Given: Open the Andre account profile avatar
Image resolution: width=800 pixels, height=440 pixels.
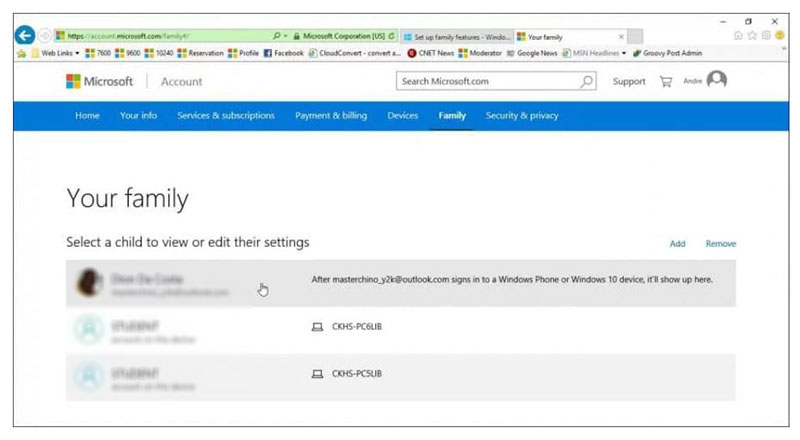Looking at the screenshot, I should (x=717, y=80).
